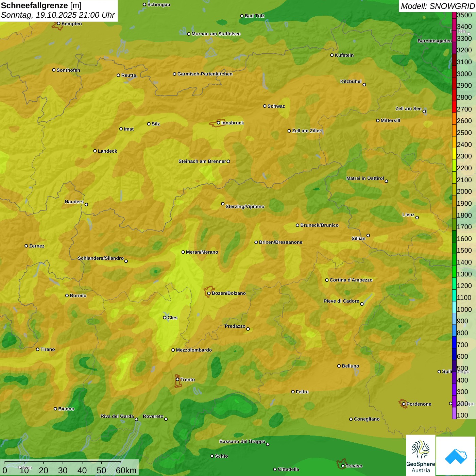Click the 60km scale bar label

(x=126, y=470)
